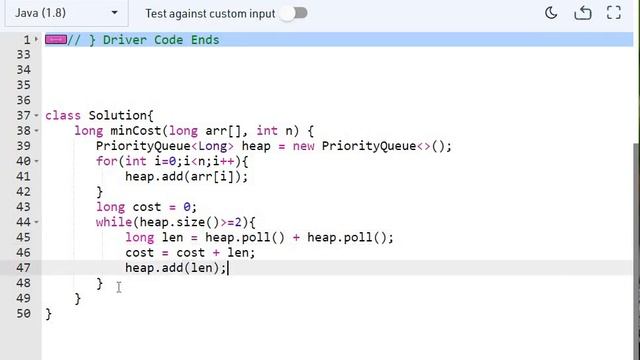Click the pink folded-code marker on line 1
This screenshot has height=360, width=640.
pyautogui.click(x=56, y=40)
